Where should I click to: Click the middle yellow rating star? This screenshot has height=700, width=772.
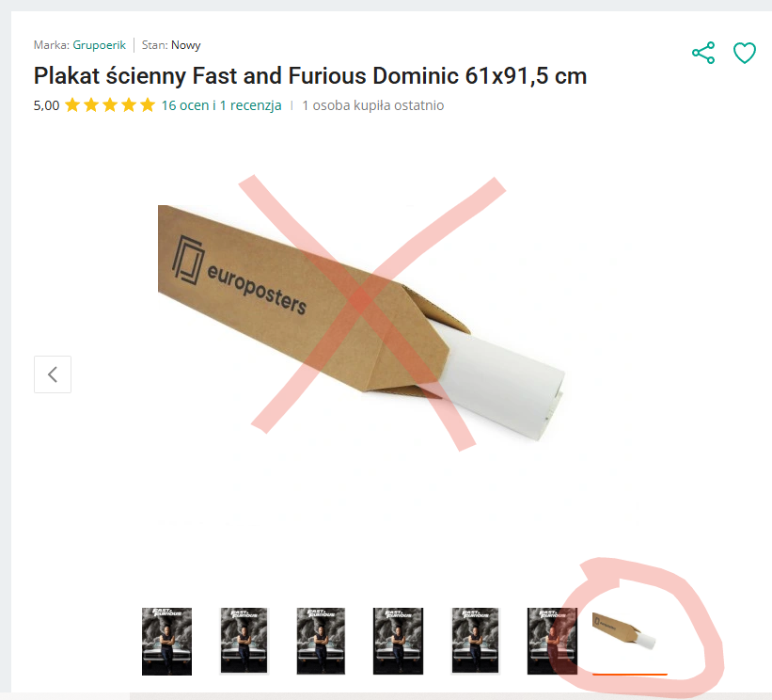pyautogui.click(x=110, y=105)
